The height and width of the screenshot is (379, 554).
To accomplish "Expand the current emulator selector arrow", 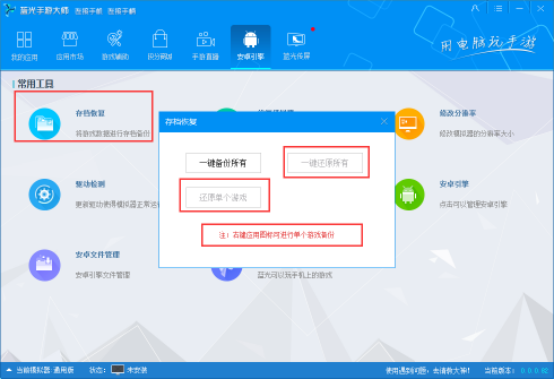I will [9, 370].
